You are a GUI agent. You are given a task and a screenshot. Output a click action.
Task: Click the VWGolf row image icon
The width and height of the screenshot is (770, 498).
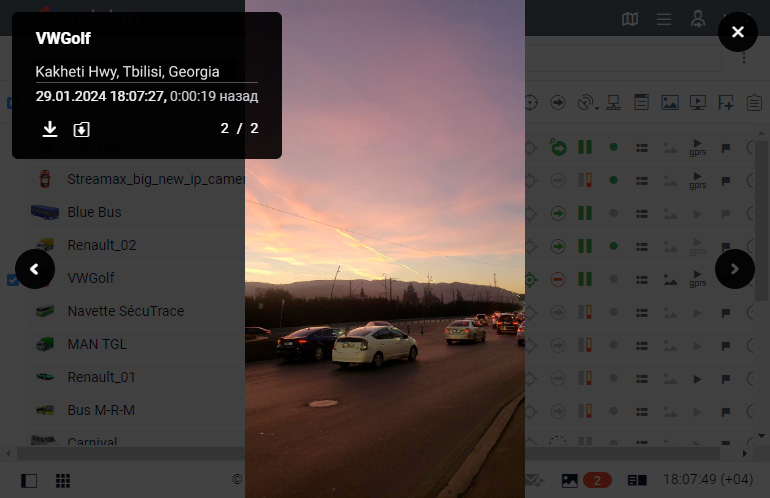pyautogui.click(x=670, y=279)
